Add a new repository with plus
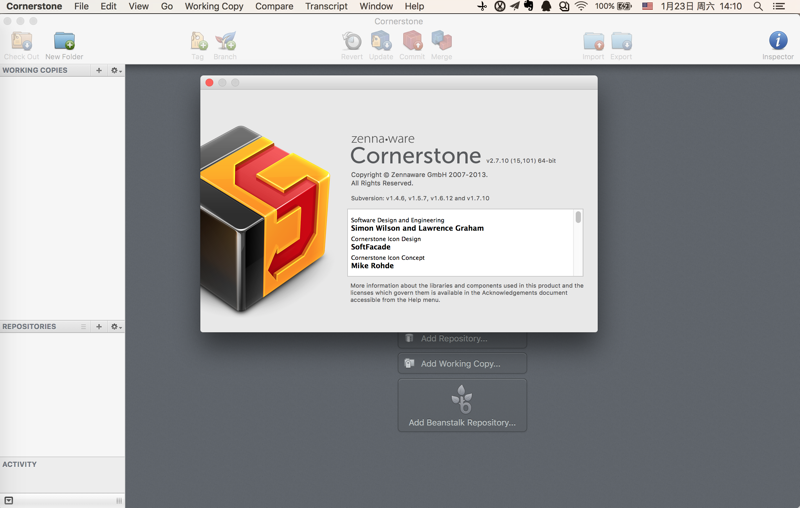Viewport: 800px width, 508px height. [99, 326]
